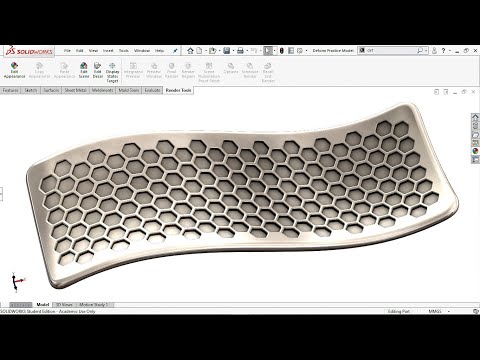Image resolution: width=480 pixels, height=360 pixels.
Task: Click the Undo icon
Action: click(254, 51)
